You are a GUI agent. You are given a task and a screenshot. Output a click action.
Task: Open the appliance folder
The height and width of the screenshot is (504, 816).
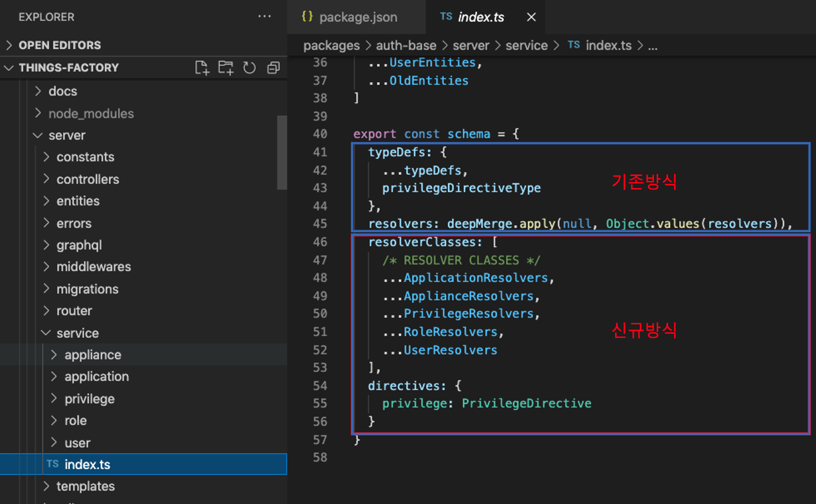click(x=143, y=355)
